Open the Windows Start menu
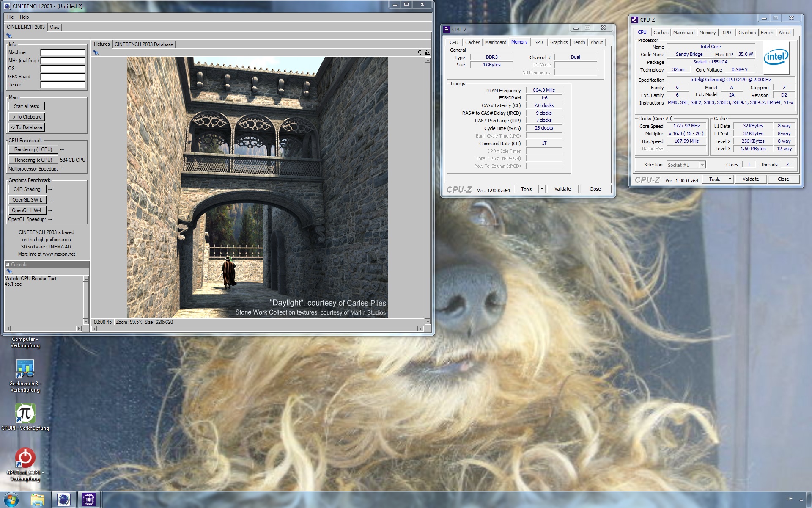The height and width of the screenshot is (508, 812). tap(11, 500)
